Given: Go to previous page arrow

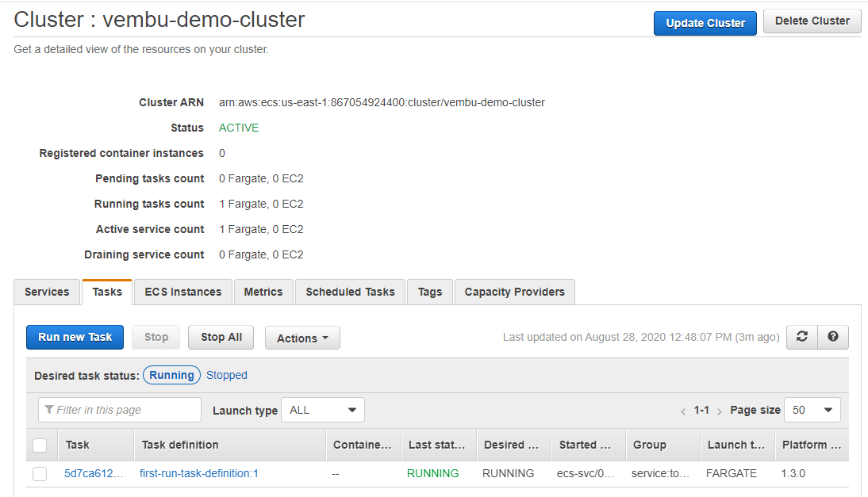Looking at the screenshot, I should [x=683, y=411].
